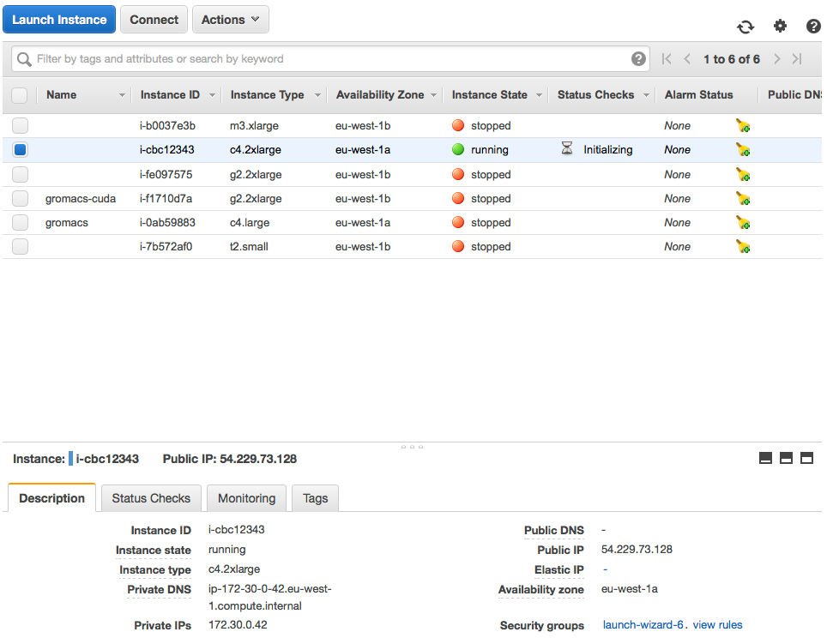Select the gromacs-cuda instance checkbox

point(20,199)
